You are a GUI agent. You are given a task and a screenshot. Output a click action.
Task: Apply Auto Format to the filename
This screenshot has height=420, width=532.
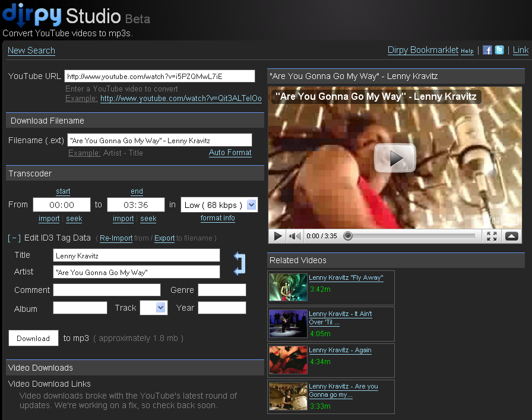tap(230, 153)
